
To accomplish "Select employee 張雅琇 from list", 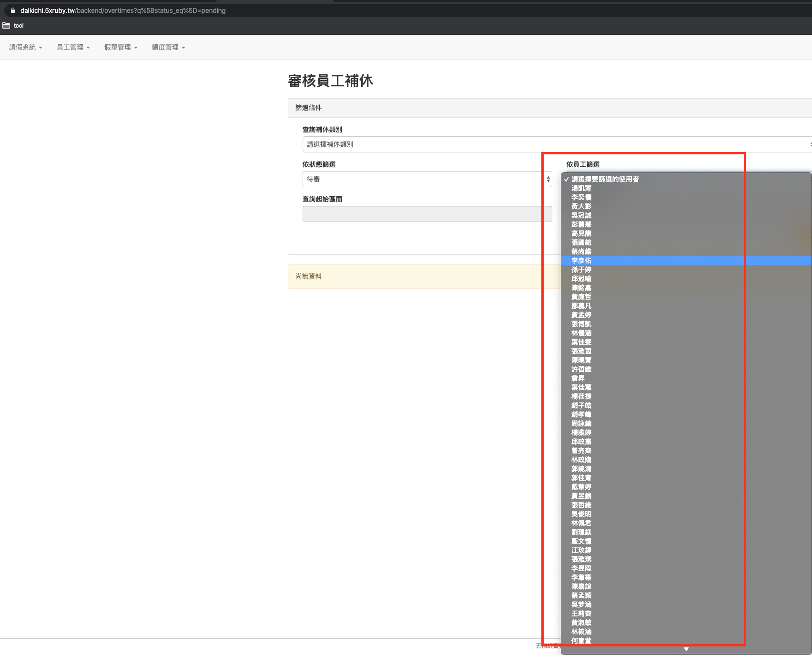I will click(x=686, y=559).
